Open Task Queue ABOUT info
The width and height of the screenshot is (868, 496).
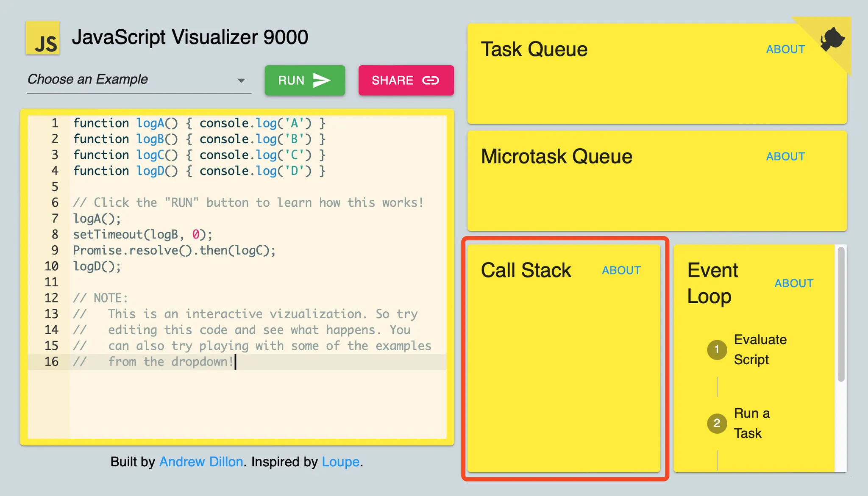785,50
